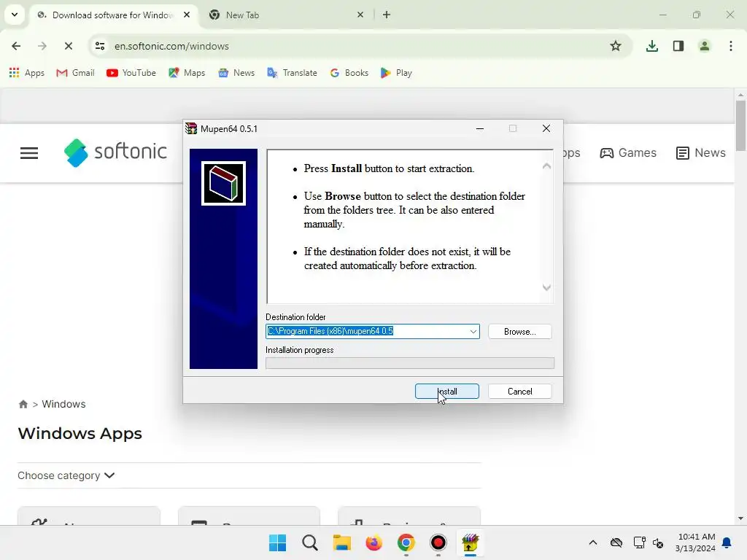
Task: View site information icon in address bar
Action: (x=100, y=46)
